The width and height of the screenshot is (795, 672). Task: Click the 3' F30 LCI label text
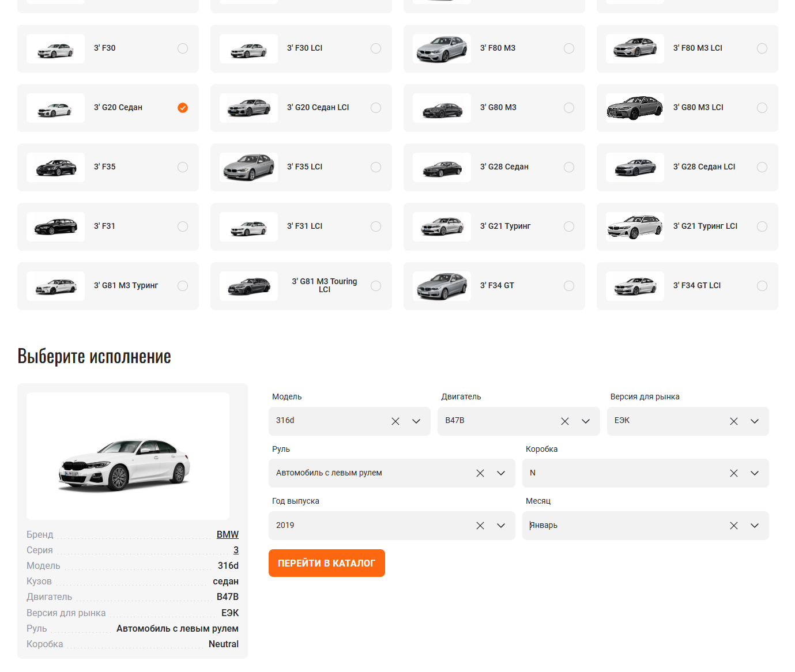(304, 48)
